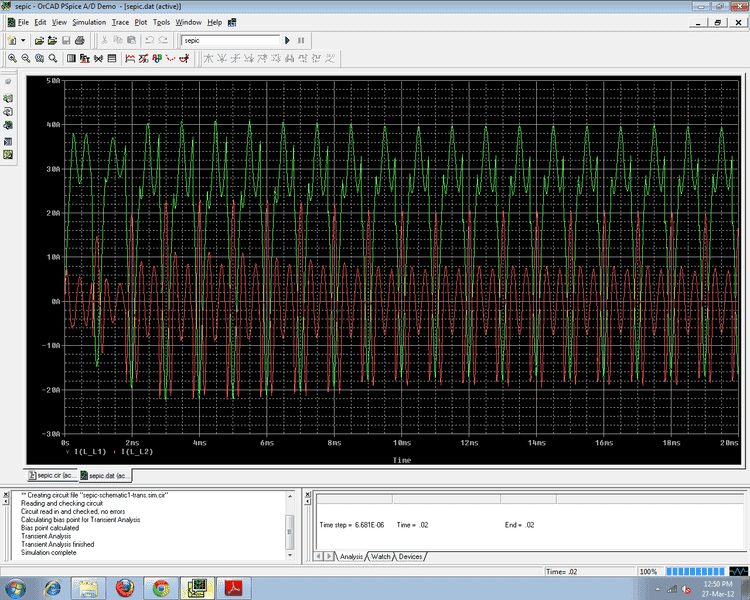Select the Zoom Area tool
Image resolution: width=750 pixels, height=600 pixels.
39,58
